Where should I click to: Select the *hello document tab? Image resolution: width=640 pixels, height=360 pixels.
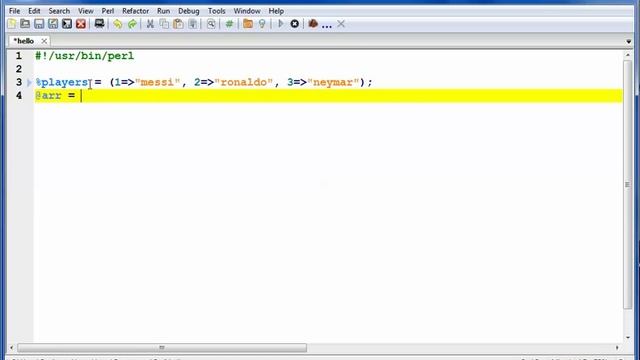[24, 41]
